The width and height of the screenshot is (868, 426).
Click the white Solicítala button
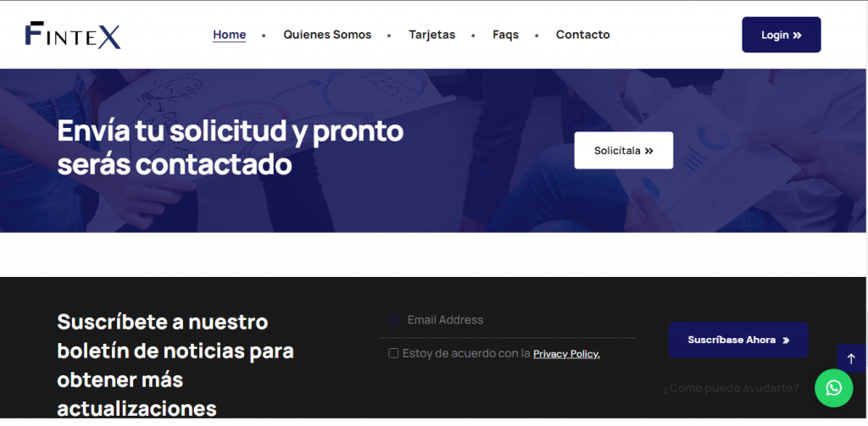point(623,151)
